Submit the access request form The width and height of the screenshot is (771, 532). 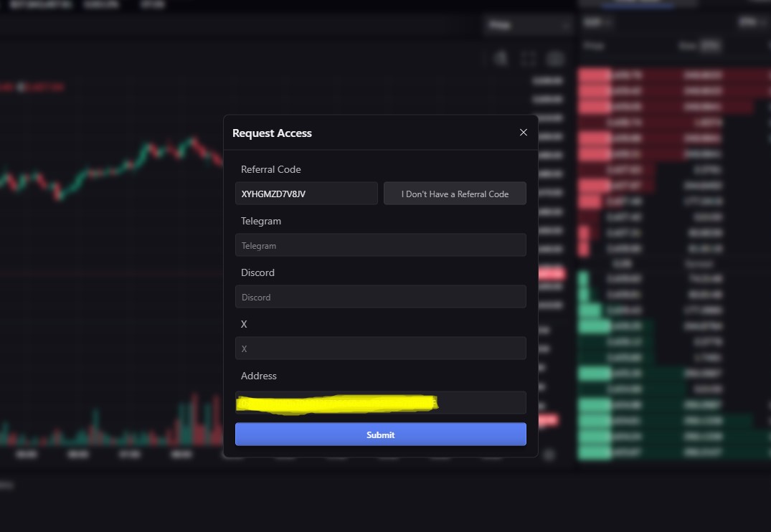point(380,434)
